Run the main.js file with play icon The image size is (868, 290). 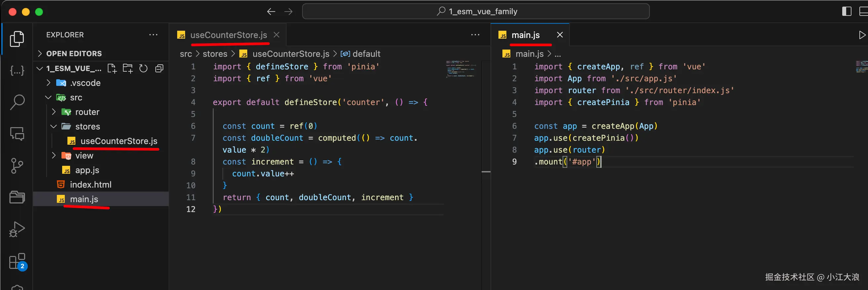tap(862, 35)
